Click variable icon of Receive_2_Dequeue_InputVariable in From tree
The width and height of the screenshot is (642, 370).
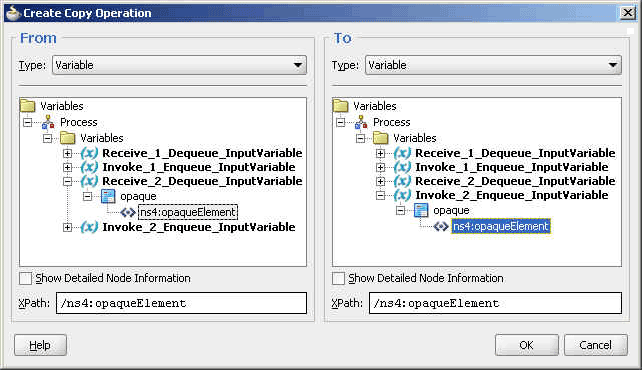point(89,181)
